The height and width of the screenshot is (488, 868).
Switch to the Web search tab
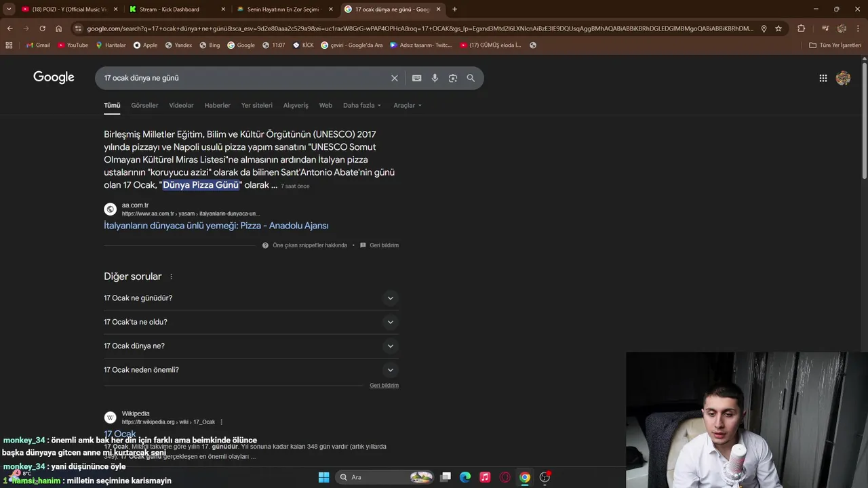[x=325, y=105]
